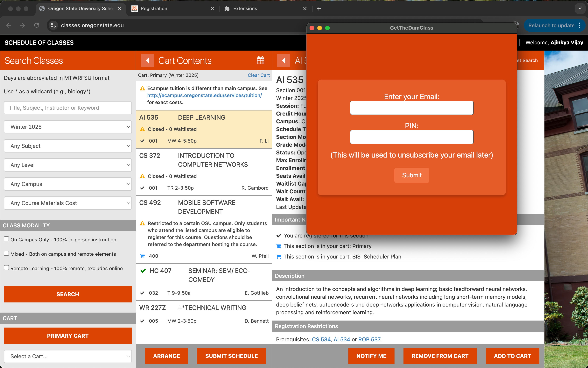Image resolution: width=588 pixels, height=368 pixels.
Task: Click the browser back navigation arrow
Action: point(9,25)
